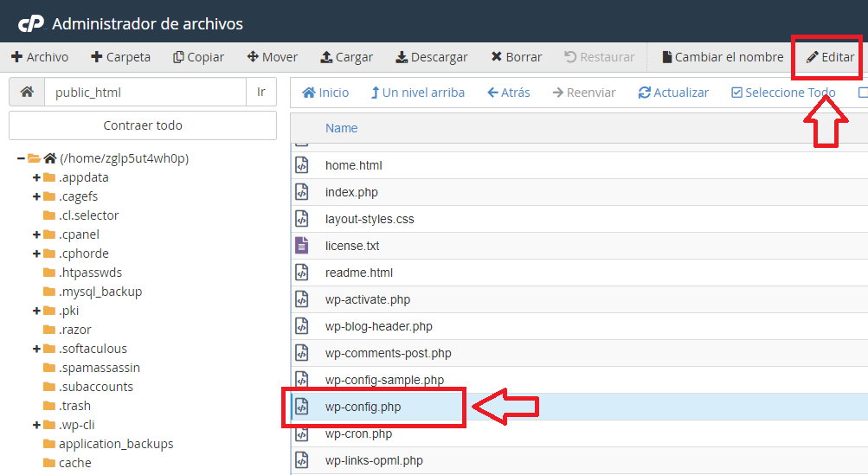Create a new file with Archivo

click(x=40, y=57)
